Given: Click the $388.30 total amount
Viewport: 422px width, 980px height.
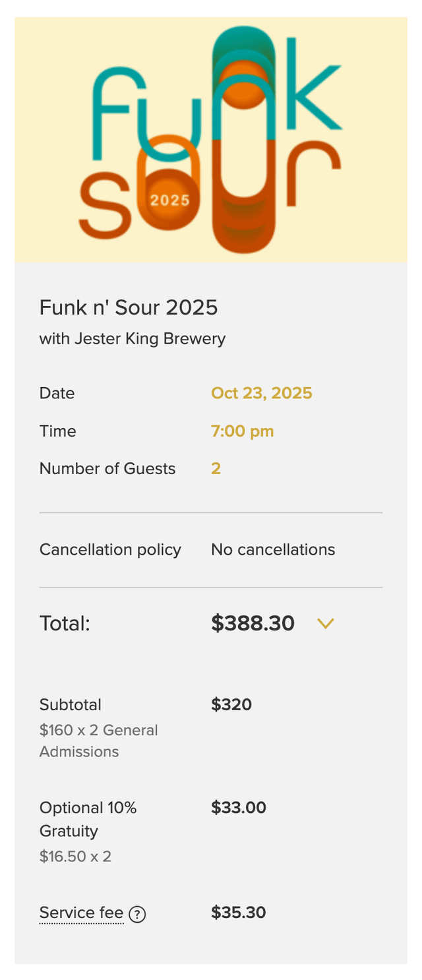Looking at the screenshot, I should tap(253, 623).
